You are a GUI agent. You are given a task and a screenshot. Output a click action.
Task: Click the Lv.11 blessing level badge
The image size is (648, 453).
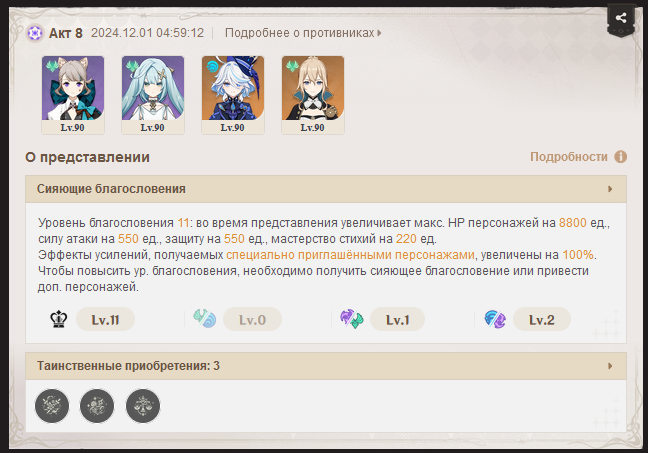pos(105,319)
